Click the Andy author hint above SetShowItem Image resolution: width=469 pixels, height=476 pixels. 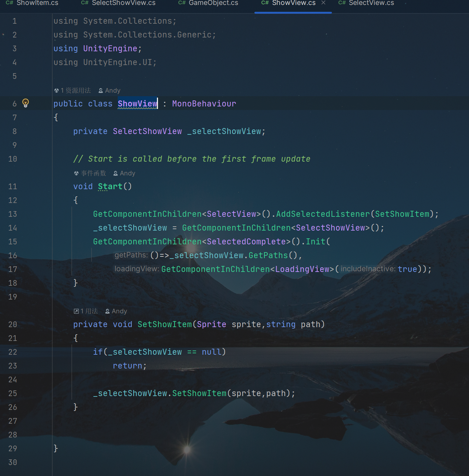[116, 311]
